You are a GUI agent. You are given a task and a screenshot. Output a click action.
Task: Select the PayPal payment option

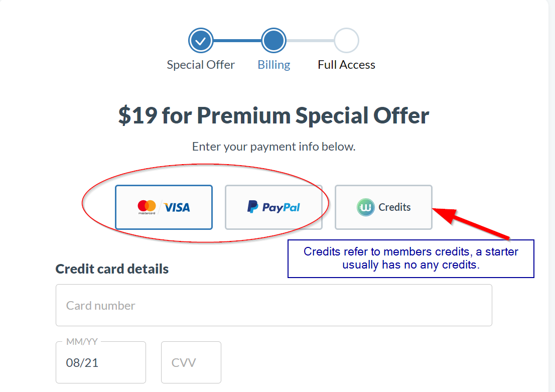(x=273, y=207)
